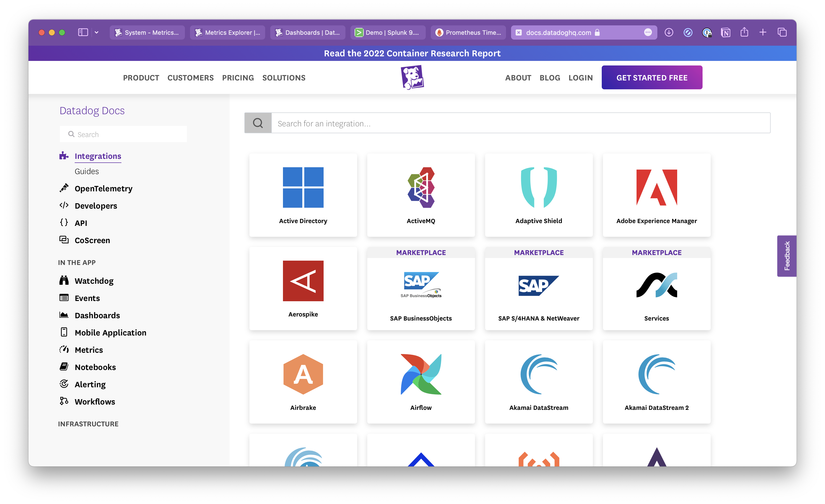Click the Safari share icon

pos(744,32)
